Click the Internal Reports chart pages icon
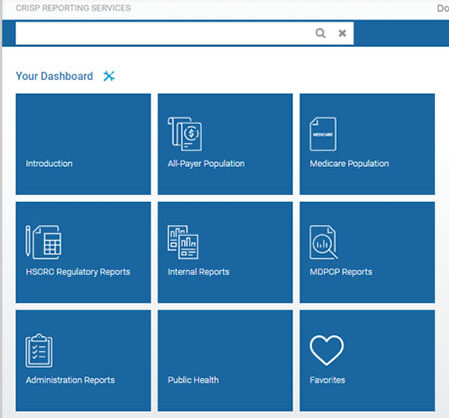This screenshot has width=449, height=418. click(183, 242)
